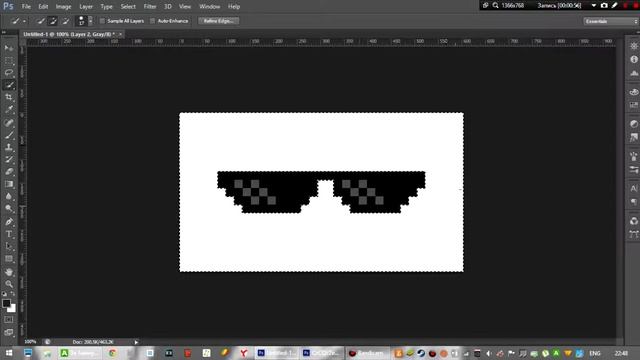Open Windows Start button
The width and height of the screenshot is (640, 360).
tap(9, 353)
